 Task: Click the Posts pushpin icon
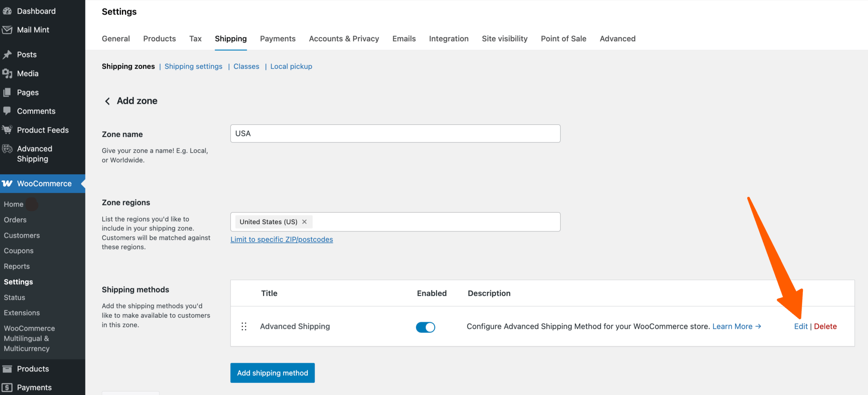tap(7, 55)
